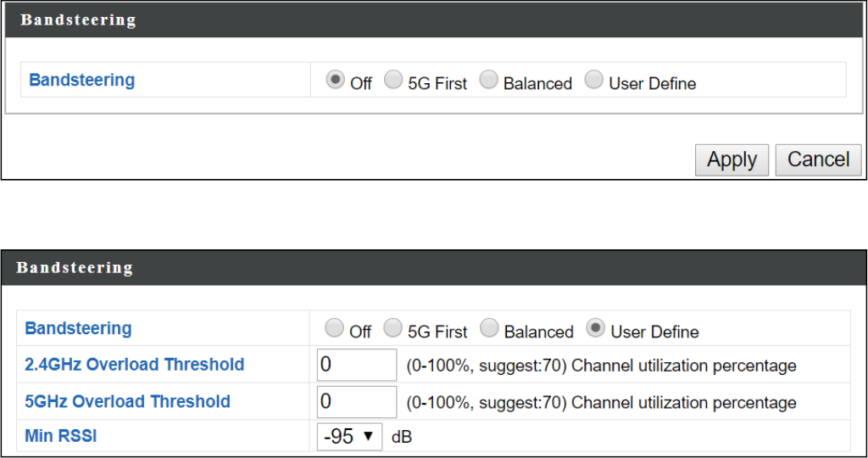The width and height of the screenshot is (868, 458).
Task: Click the 5GHz Overload Threshold input box
Action: coord(357,401)
